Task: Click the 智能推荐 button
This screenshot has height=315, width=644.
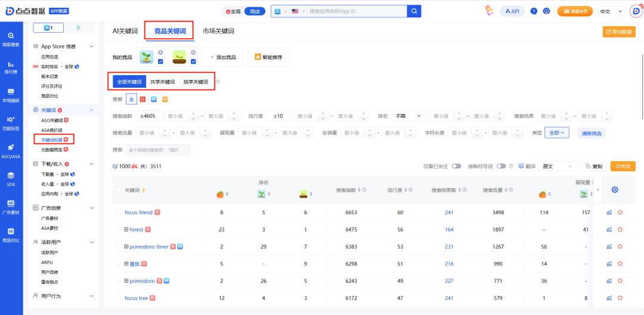Action: [268, 57]
